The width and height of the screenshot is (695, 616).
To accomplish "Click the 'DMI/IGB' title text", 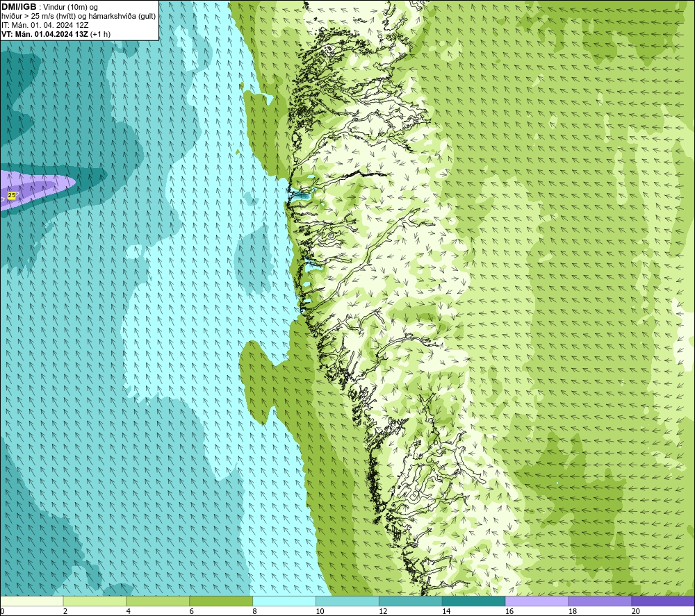I will tap(19, 7).
